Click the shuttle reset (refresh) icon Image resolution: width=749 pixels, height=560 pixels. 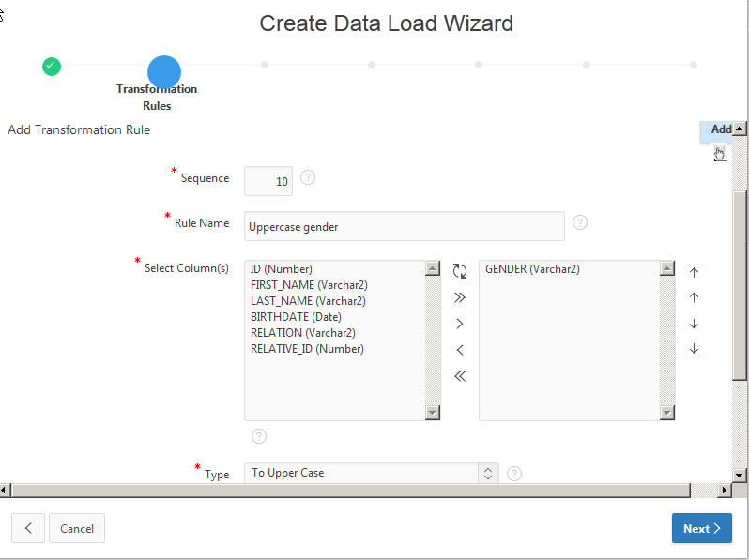pos(460,271)
